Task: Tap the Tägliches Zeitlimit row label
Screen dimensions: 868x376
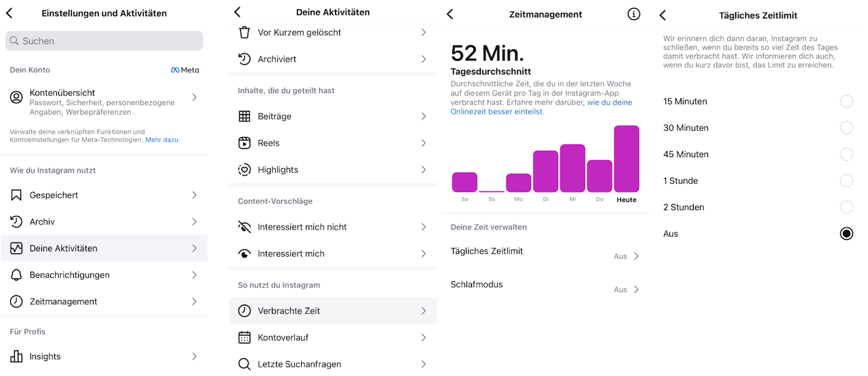Action: coord(487,251)
